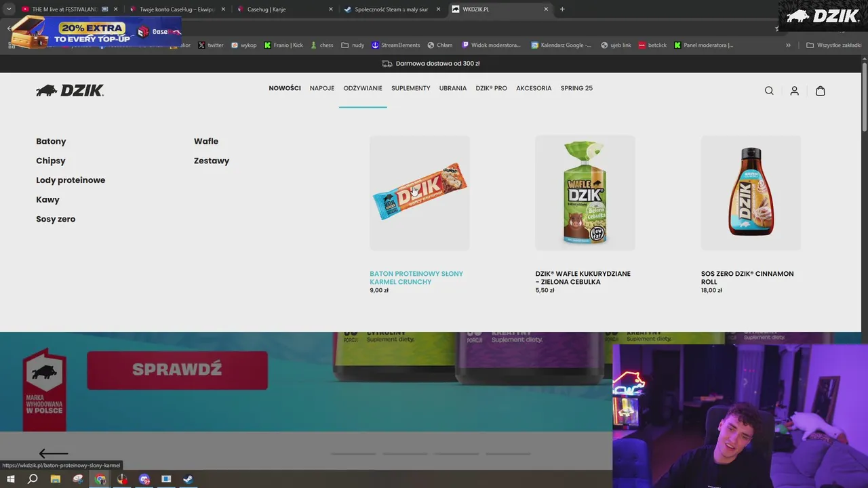Go to the Zestawy category
The width and height of the screenshot is (868, 488).
tap(212, 161)
